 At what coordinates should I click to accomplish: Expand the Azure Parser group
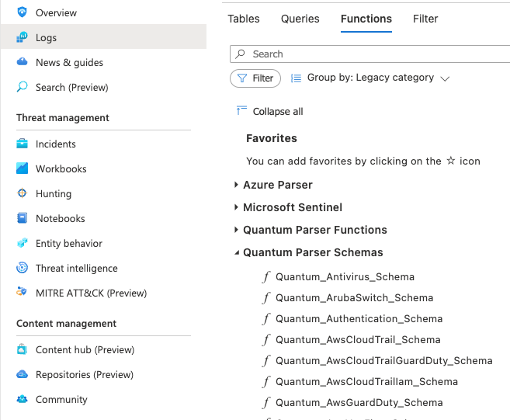(237, 185)
